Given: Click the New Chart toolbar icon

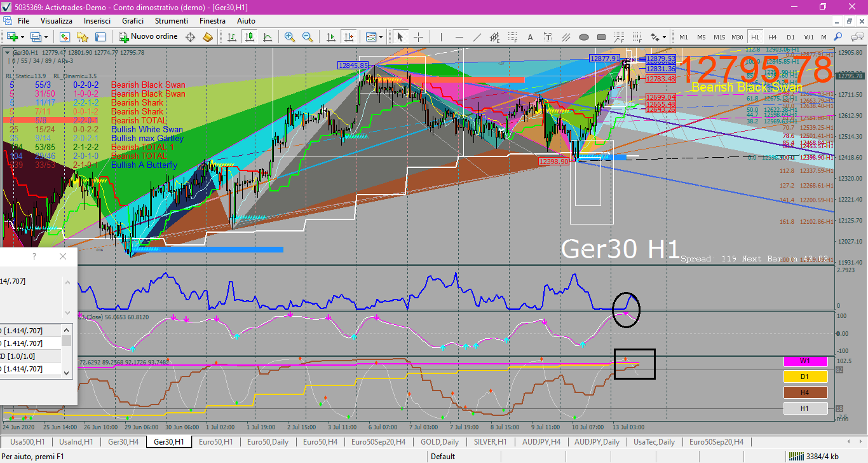Looking at the screenshot, I should tap(11, 37).
